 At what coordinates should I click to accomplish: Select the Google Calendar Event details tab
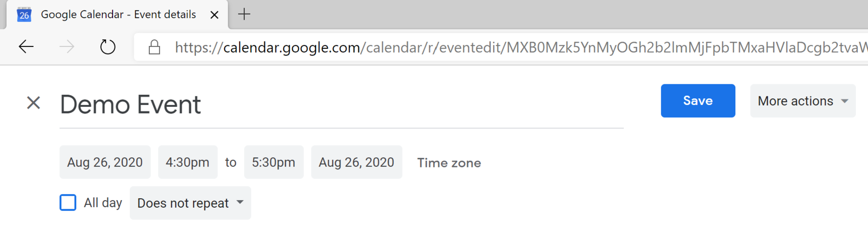click(x=118, y=15)
